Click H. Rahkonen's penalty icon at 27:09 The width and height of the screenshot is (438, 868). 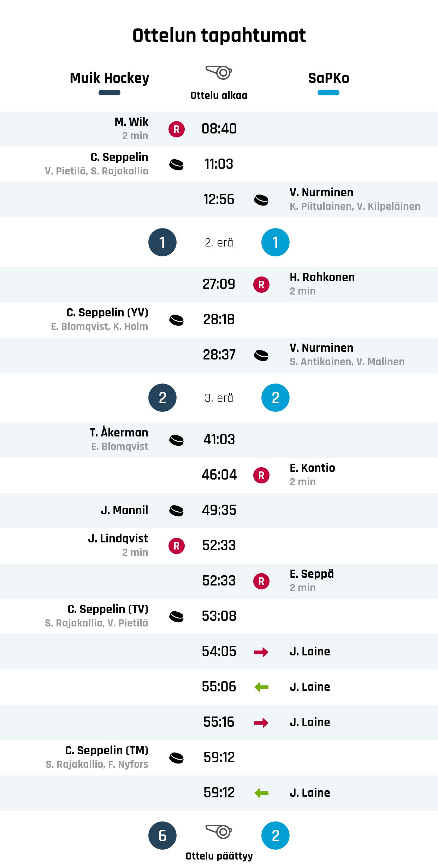pos(261,285)
